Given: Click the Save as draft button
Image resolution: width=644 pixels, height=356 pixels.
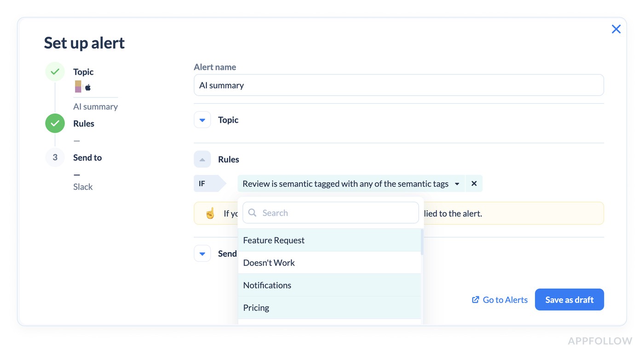Looking at the screenshot, I should pos(569,299).
